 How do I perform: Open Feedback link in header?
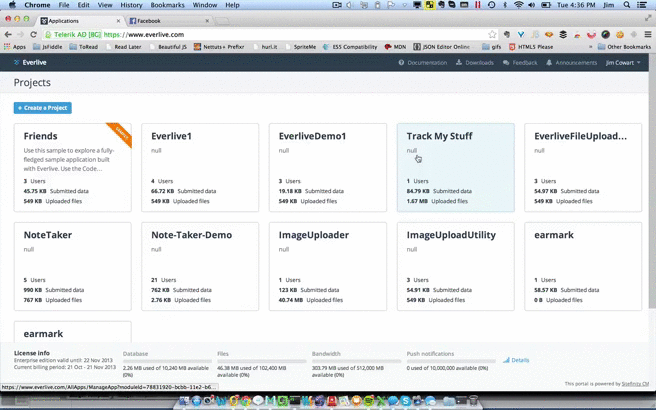(520, 62)
